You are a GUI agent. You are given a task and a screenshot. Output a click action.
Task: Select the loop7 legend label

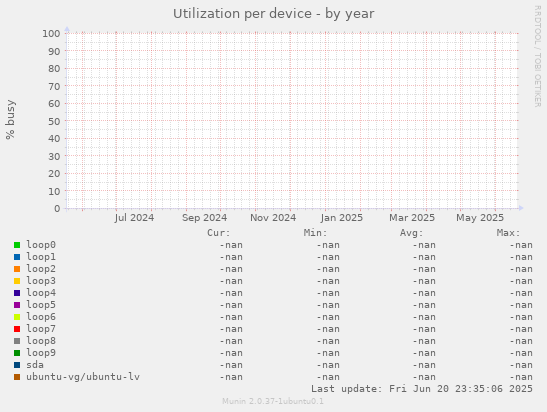[41, 329]
